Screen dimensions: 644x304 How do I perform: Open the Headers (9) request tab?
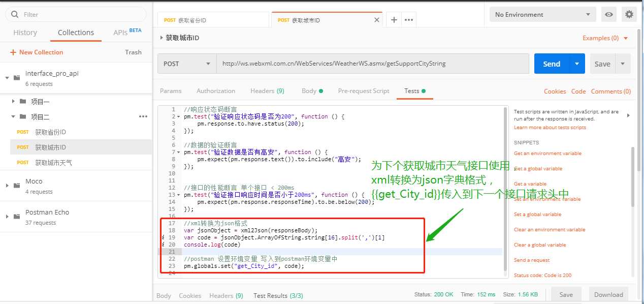[x=267, y=91]
